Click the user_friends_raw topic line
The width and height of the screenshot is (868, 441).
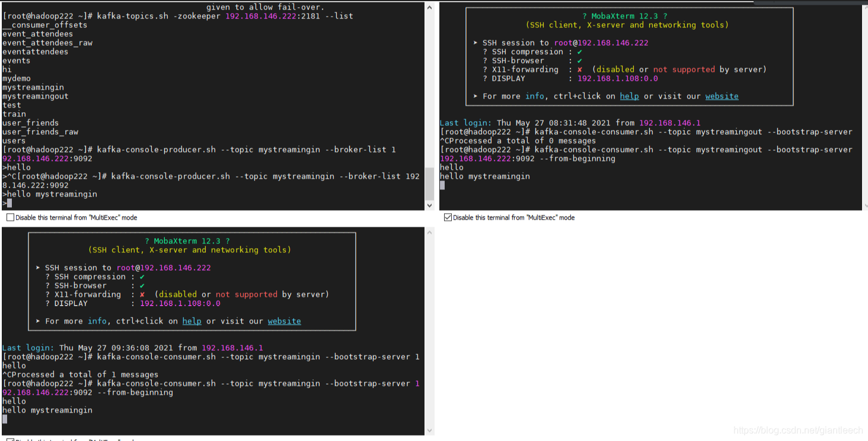pos(40,132)
